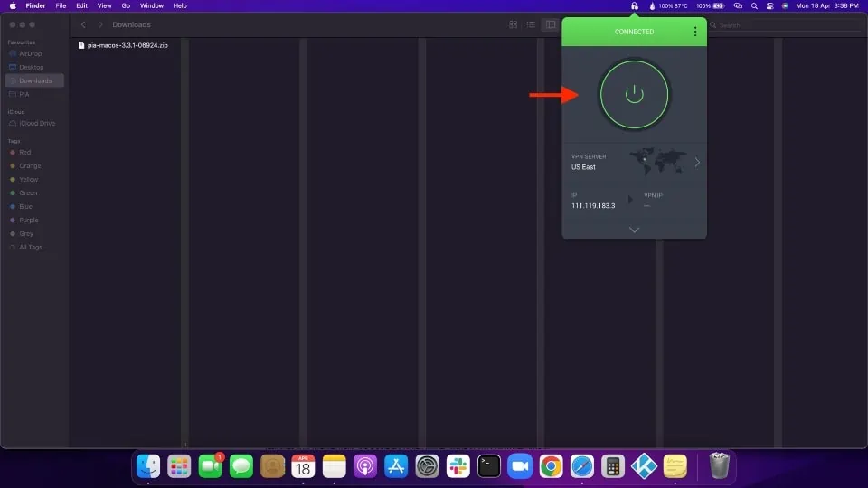Open App Store from the Dock
Image resolution: width=868 pixels, height=488 pixels.
[396, 466]
